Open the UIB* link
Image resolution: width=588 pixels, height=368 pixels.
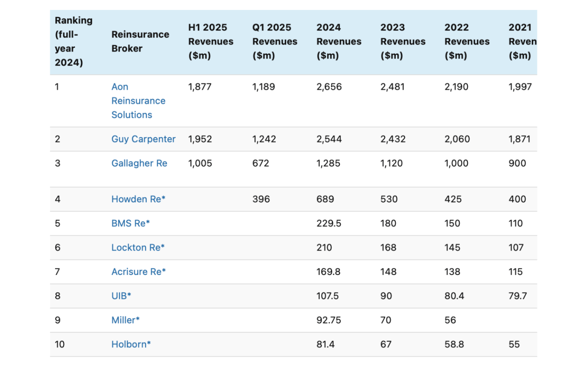[x=121, y=296]
